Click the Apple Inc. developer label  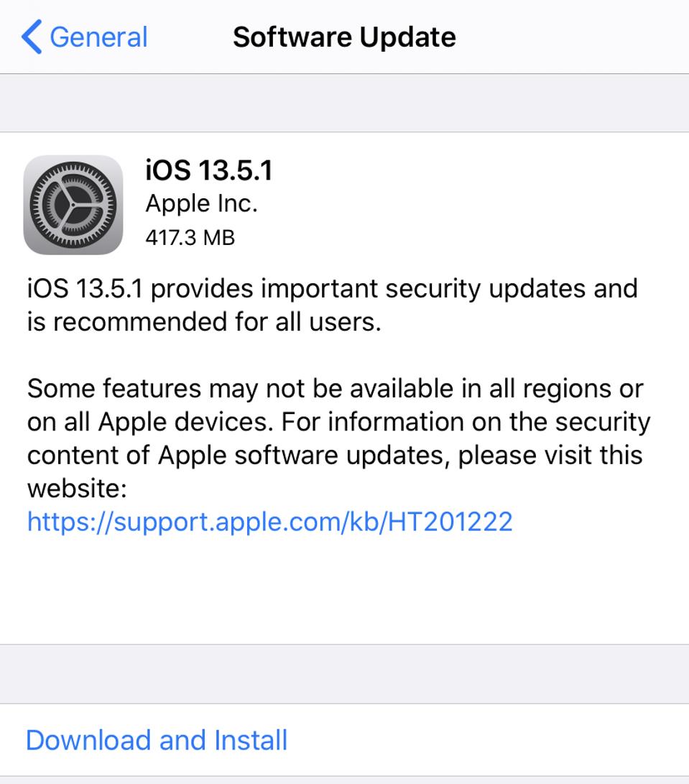click(201, 204)
